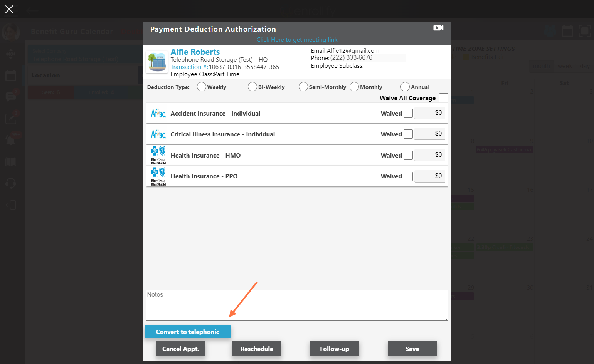
Task: Open the calendar icon in background sidebar
Action: pyautogui.click(x=11, y=76)
